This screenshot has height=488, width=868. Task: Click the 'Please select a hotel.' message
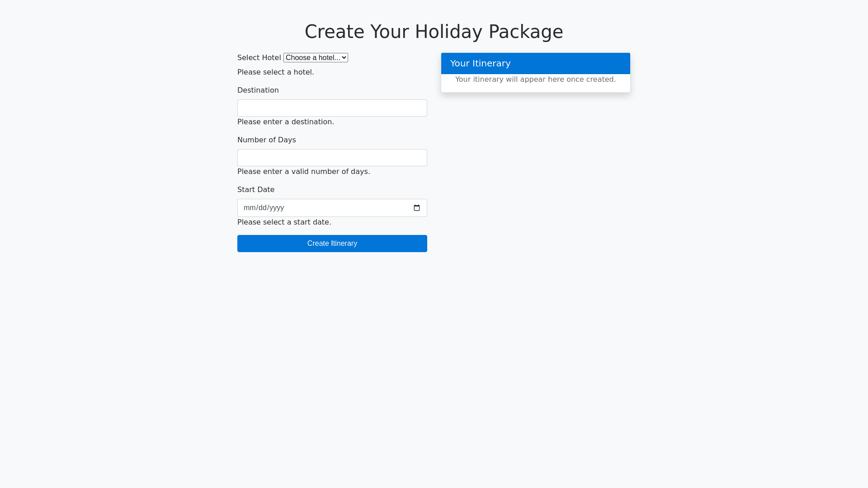(x=275, y=72)
